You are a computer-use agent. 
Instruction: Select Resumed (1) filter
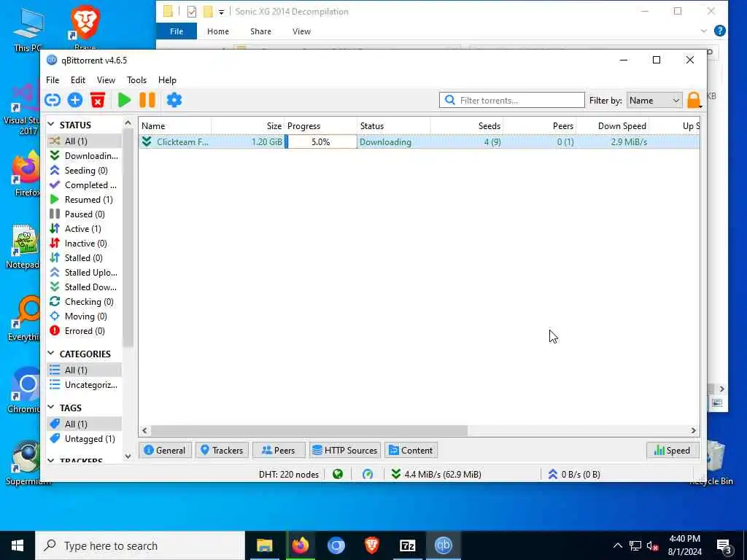[x=85, y=200]
